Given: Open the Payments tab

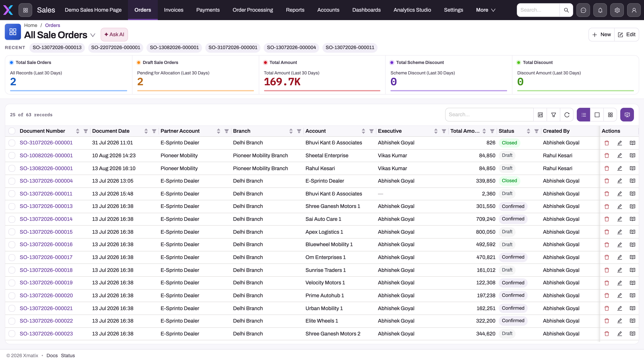Looking at the screenshot, I should [x=208, y=10].
